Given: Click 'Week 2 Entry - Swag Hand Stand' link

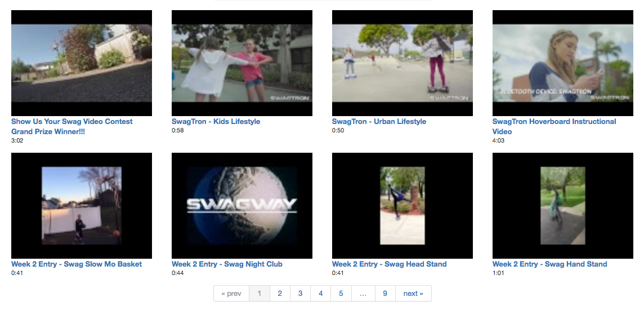Looking at the screenshot, I should click(x=549, y=264).
